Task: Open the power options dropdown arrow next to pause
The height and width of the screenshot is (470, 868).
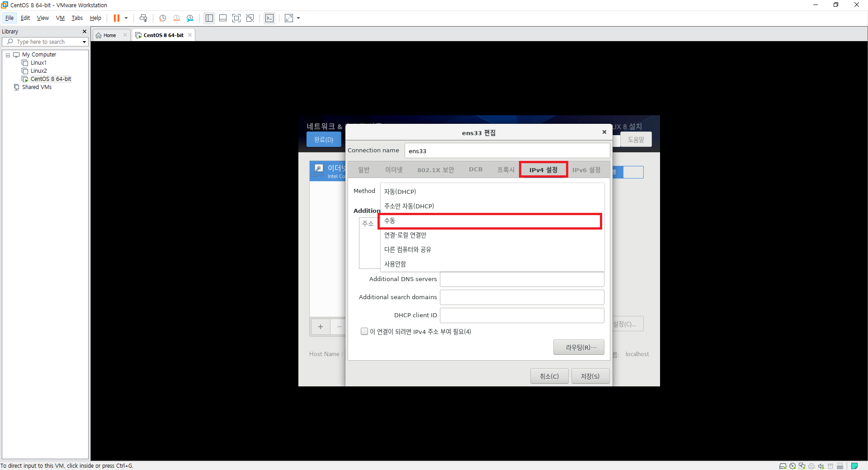Action: [x=126, y=18]
